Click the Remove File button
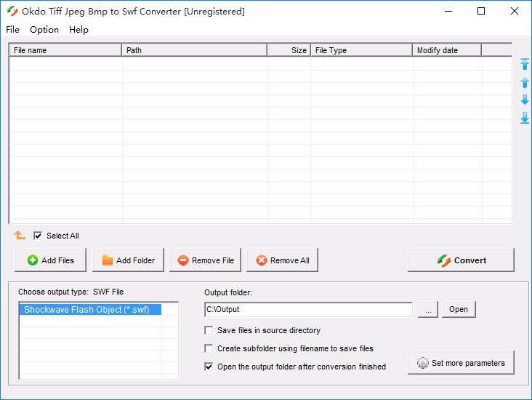Image resolution: width=532 pixels, height=400 pixels. point(205,260)
